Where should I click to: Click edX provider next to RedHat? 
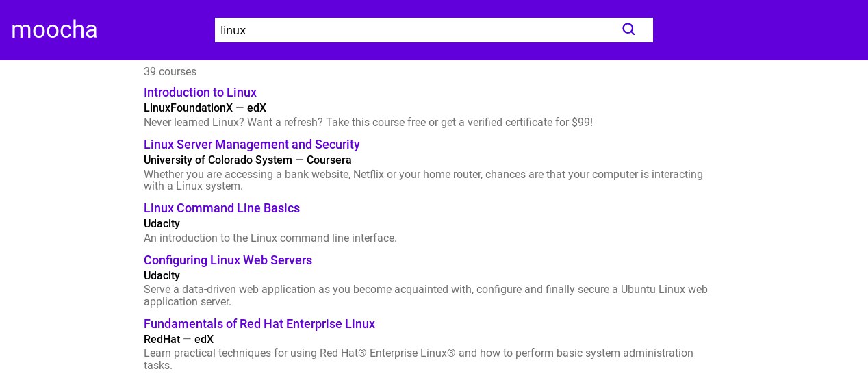204,340
